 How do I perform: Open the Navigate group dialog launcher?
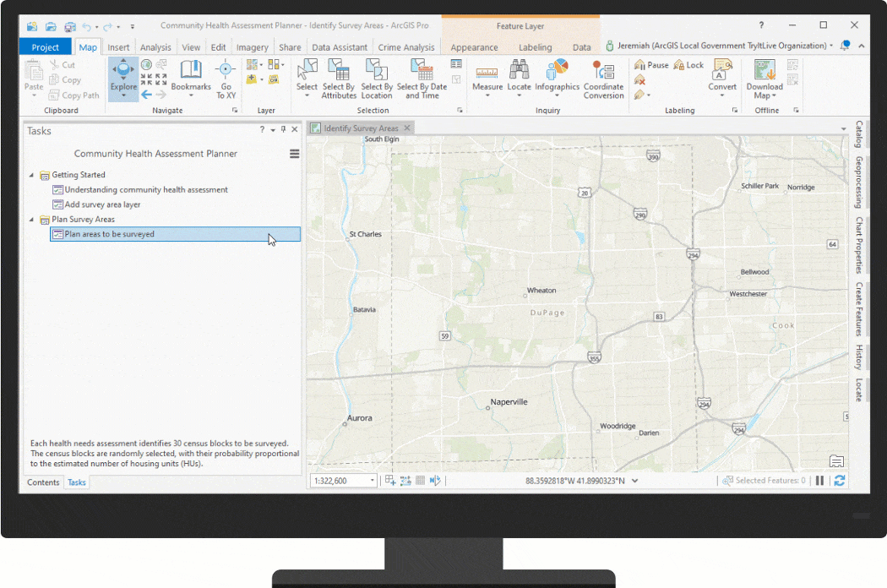[x=234, y=111]
